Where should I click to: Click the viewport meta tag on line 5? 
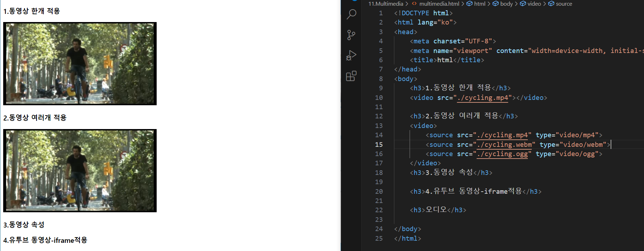pos(527,51)
